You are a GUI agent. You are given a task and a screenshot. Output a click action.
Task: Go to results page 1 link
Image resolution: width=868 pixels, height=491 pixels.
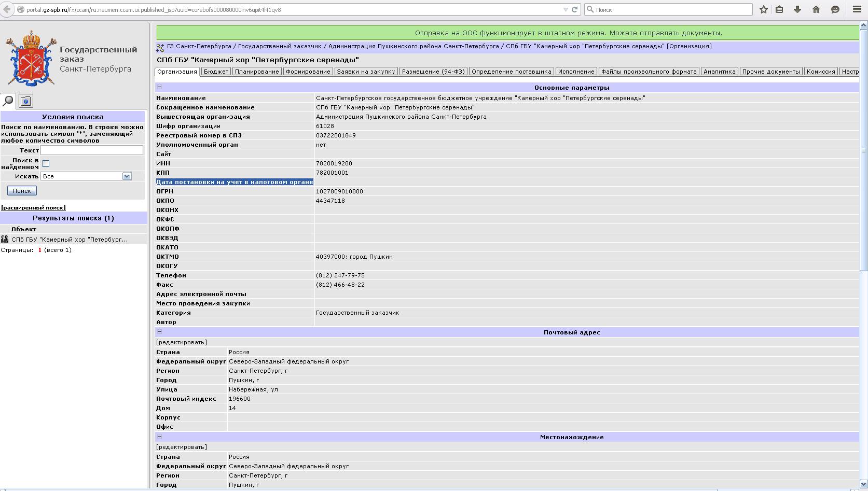(39, 250)
